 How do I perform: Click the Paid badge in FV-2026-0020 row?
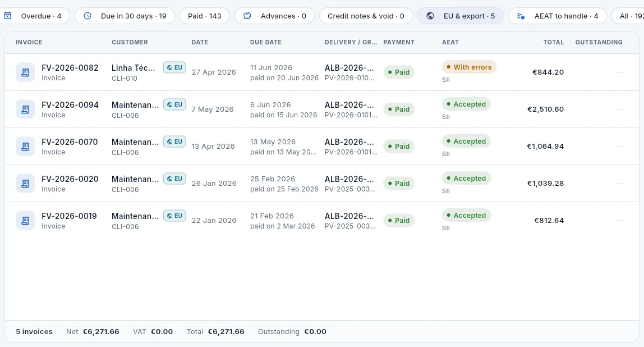[x=399, y=184]
